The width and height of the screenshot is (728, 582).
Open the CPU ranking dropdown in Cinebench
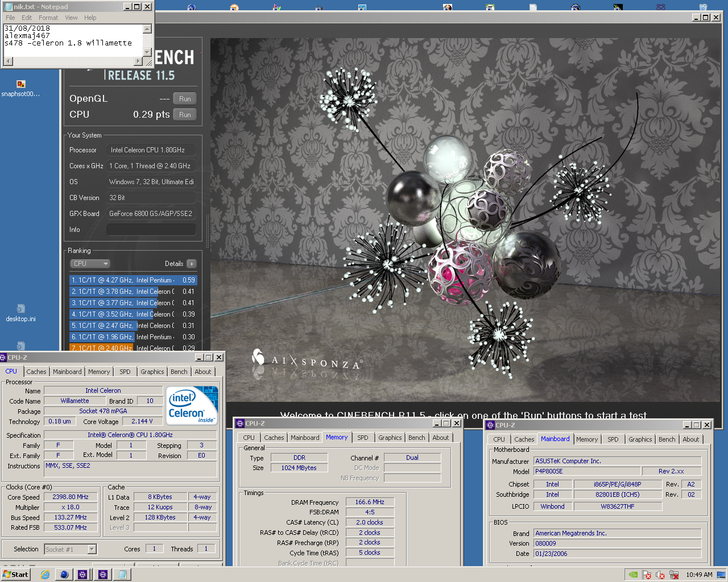coord(90,264)
